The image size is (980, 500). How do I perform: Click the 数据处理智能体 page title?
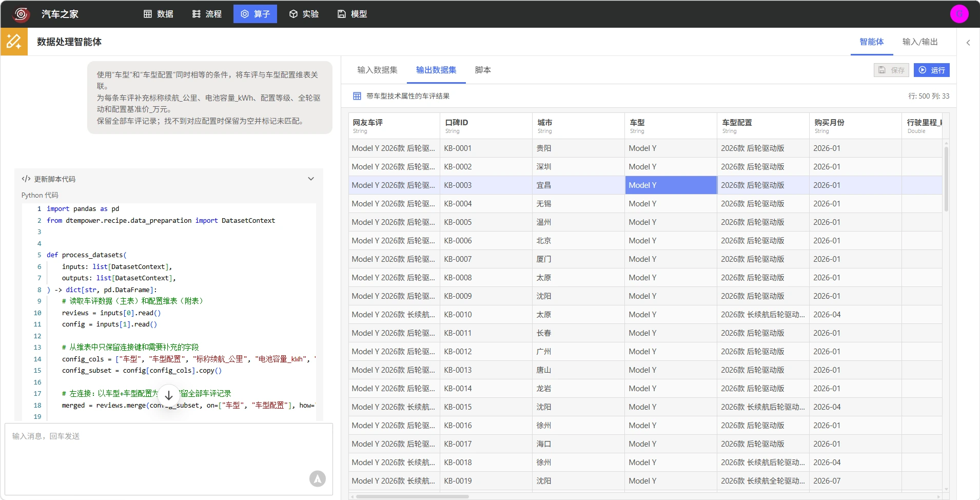point(69,42)
